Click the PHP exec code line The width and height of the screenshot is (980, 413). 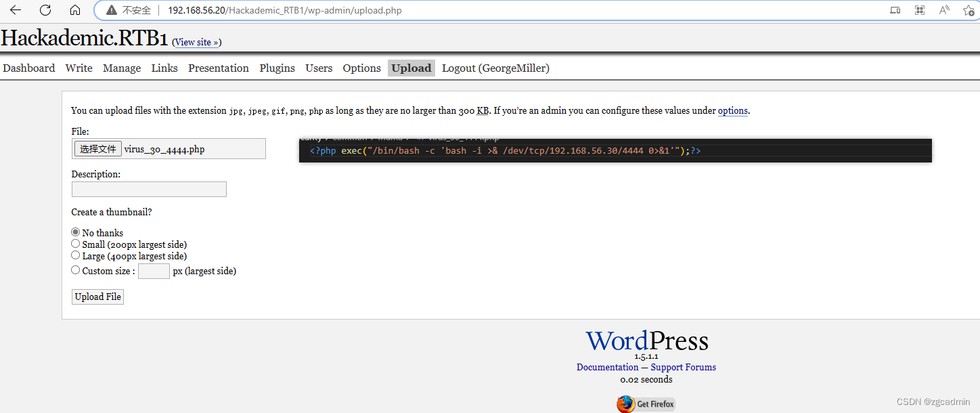click(505, 150)
